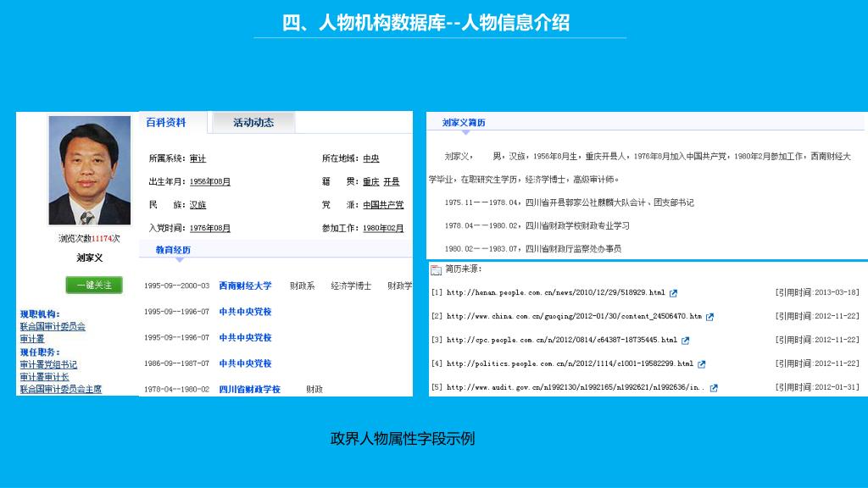Open external link icon for henan.people.com.cn source

[x=674, y=293]
